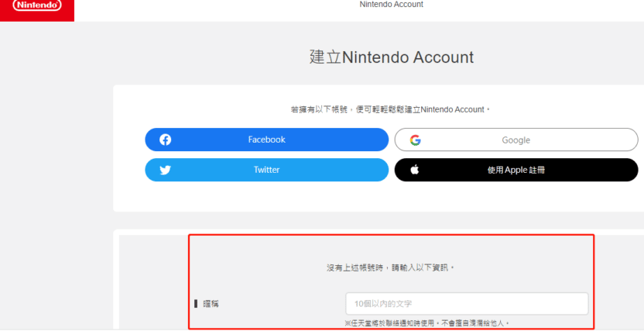Click the Twitter bird icon
This screenshot has width=644, height=331.
(165, 171)
